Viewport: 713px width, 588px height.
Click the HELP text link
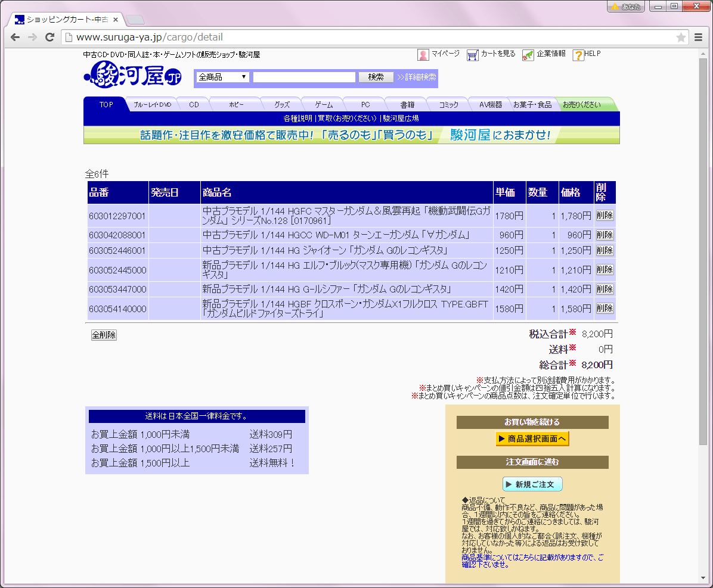click(593, 54)
